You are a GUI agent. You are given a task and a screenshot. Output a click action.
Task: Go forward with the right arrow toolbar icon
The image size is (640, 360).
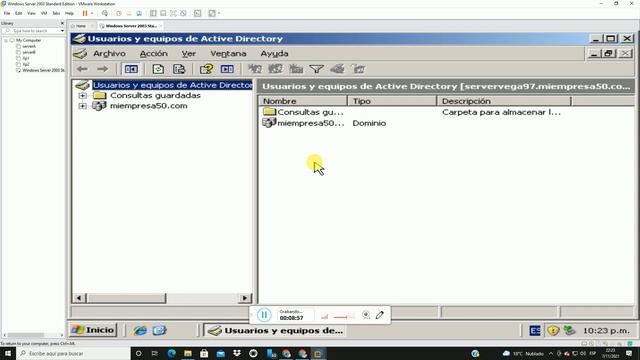pyautogui.click(x=102, y=69)
